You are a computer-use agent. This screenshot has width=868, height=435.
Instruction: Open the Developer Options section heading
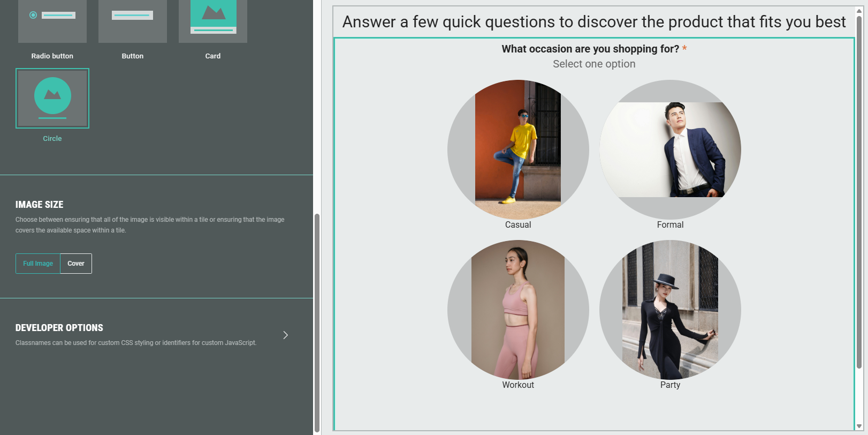pos(59,328)
